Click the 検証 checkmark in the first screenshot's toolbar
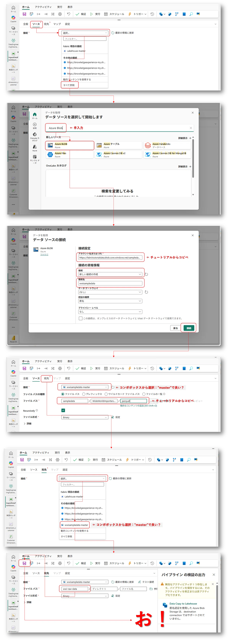 click(x=81, y=14)
